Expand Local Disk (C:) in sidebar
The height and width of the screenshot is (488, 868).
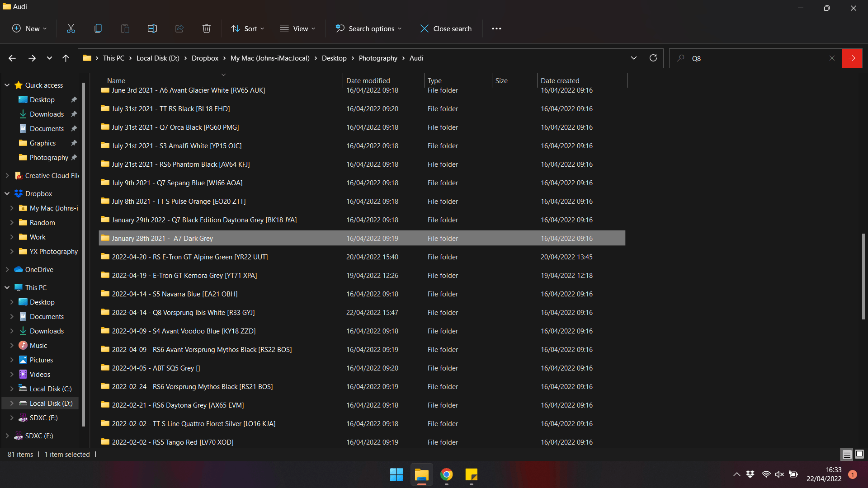12,389
